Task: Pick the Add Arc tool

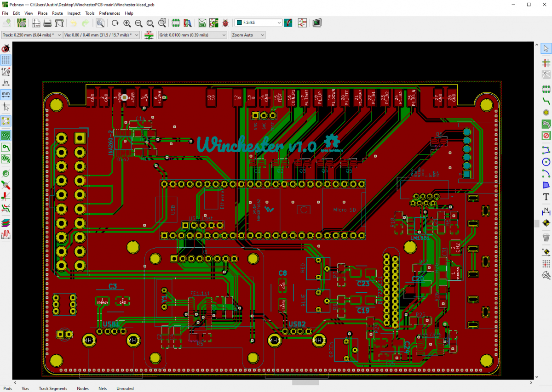Action: click(546, 173)
